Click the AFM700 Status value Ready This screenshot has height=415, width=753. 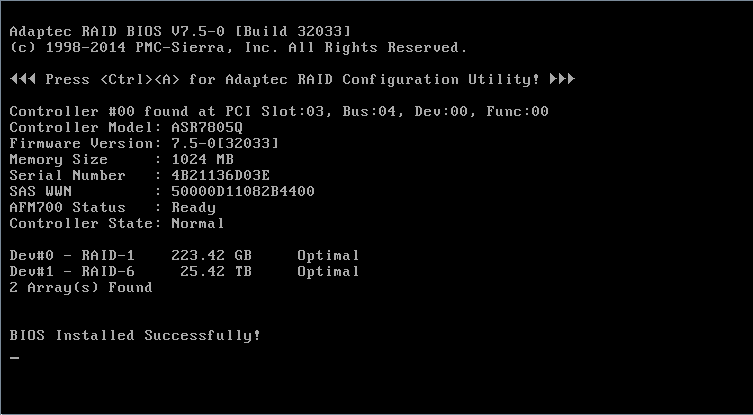click(194, 207)
